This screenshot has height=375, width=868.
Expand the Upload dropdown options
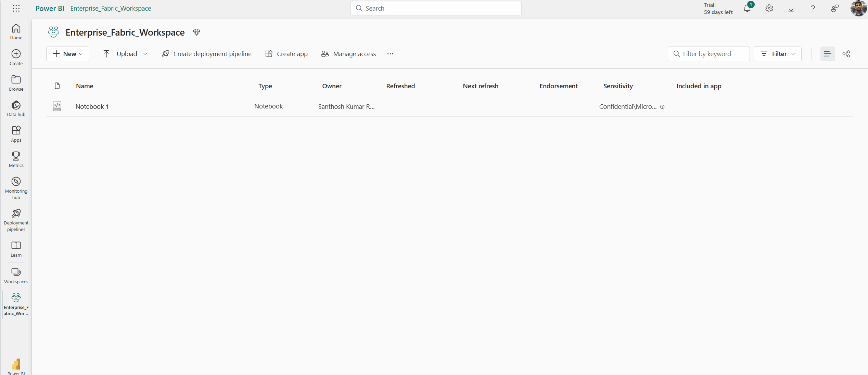click(145, 54)
